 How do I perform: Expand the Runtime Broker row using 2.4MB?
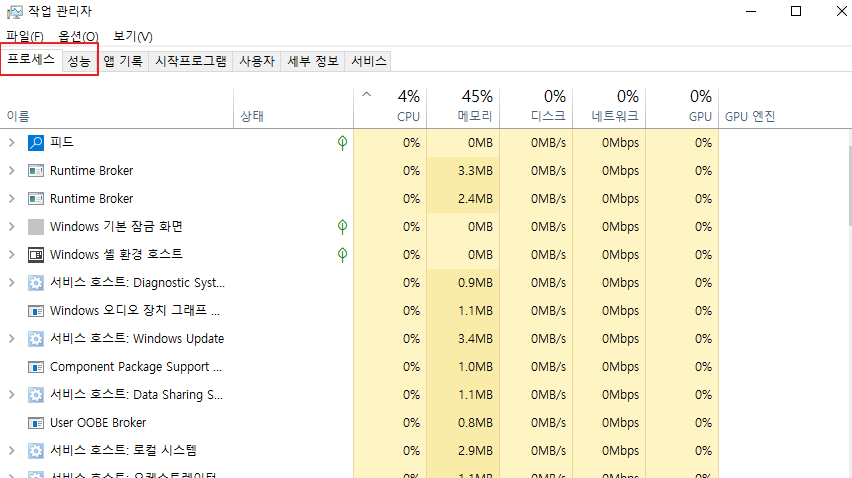pos(11,199)
